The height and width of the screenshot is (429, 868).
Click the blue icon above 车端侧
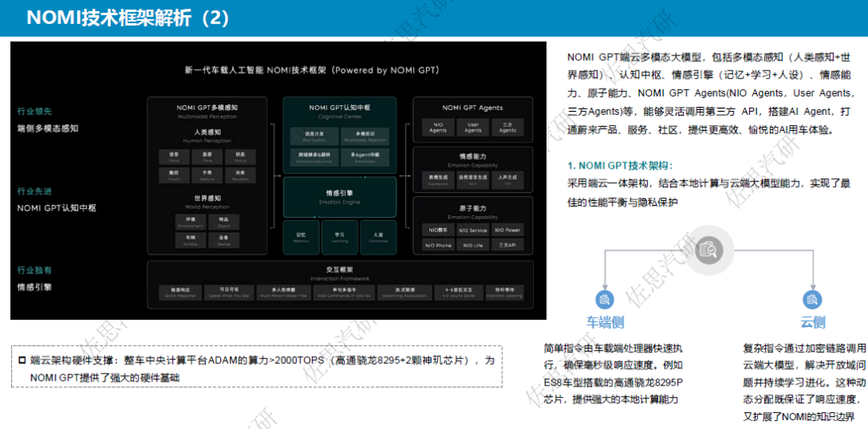(x=604, y=300)
